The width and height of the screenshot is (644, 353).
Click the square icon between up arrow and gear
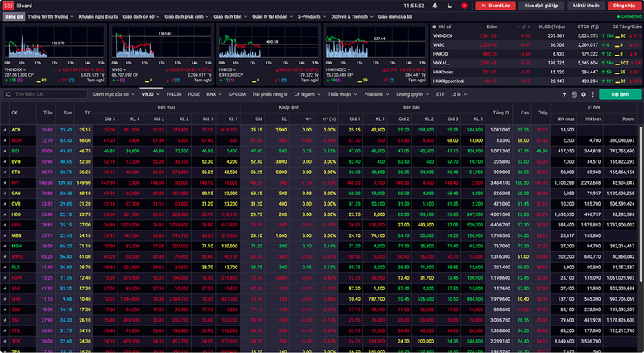(x=572, y=94)
